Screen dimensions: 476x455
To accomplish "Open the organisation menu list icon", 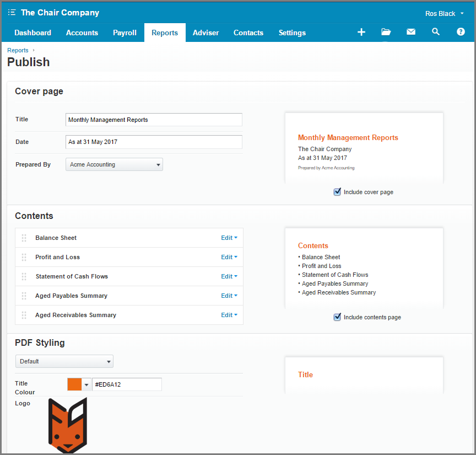I will [x=12, y=13].
